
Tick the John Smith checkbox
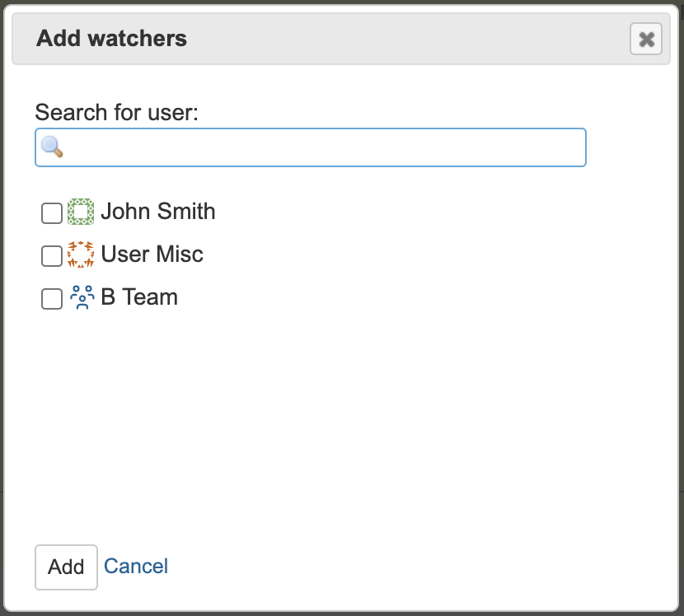click(52, 213)
